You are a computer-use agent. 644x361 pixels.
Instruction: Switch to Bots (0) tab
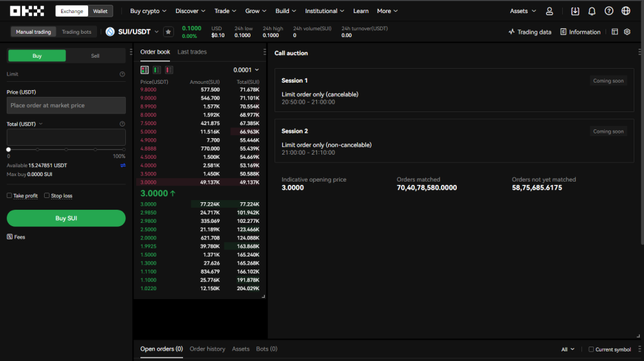tap(266, 349)
